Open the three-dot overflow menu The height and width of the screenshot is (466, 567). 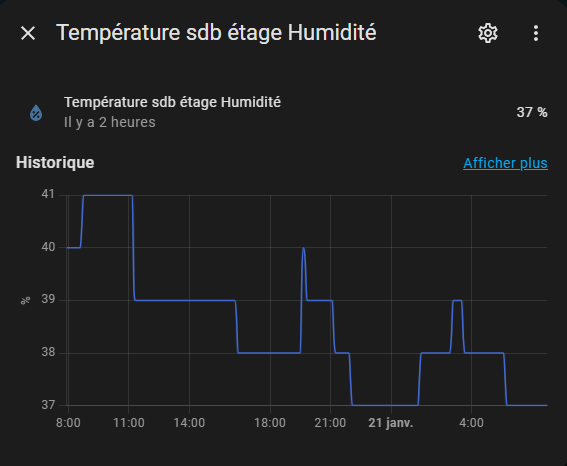tap(536, 33)
